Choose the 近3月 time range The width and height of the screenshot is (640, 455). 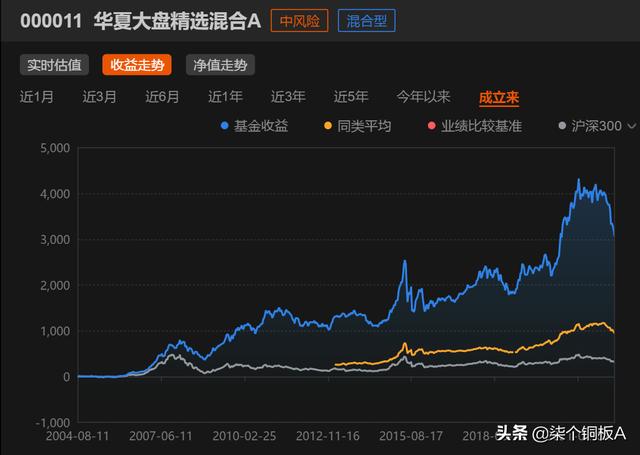tap(100, 97)
